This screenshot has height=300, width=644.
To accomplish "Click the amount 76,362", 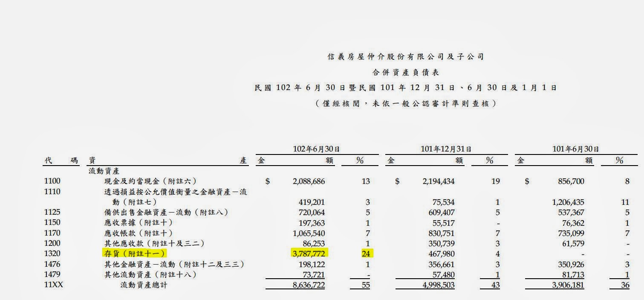I will point(573,222).
